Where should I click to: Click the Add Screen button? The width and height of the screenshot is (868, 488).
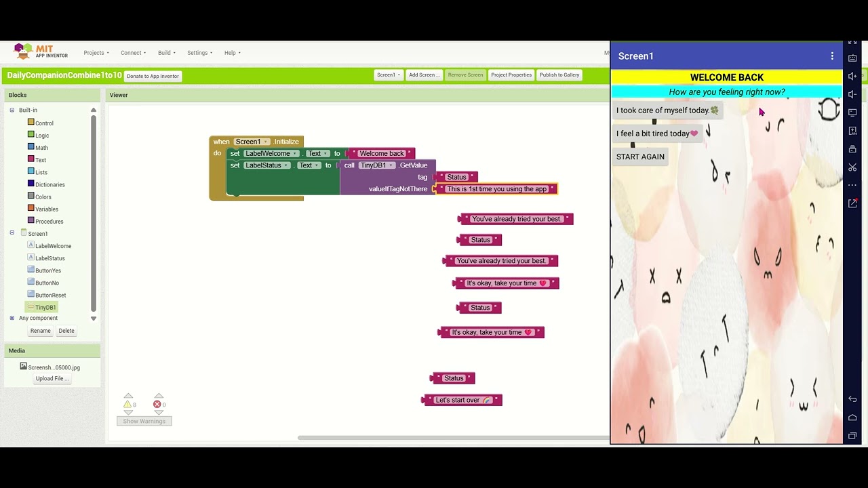pyautogui.click(x=424, y=75)
